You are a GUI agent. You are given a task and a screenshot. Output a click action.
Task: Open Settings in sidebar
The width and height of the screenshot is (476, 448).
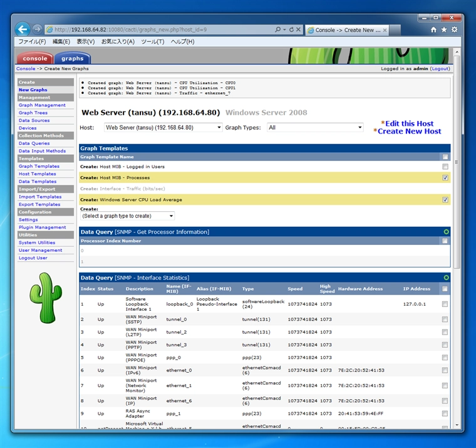[x=28, y=219]
